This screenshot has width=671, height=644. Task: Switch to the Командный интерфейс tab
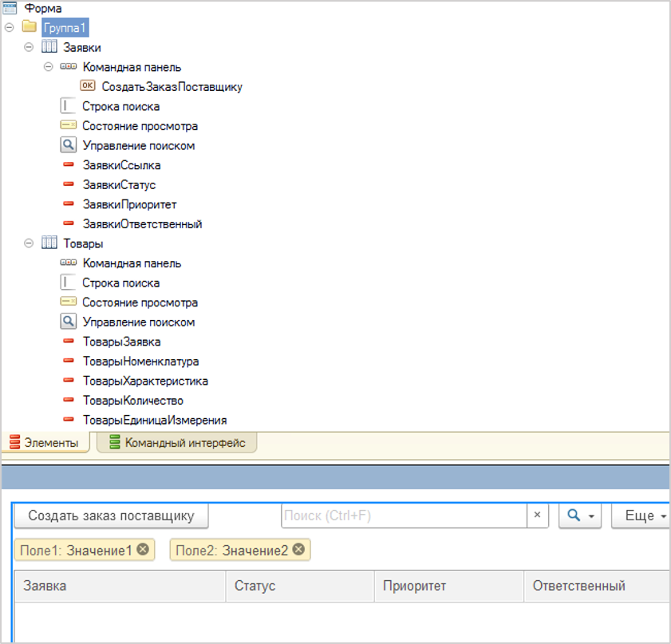(177, 443)
